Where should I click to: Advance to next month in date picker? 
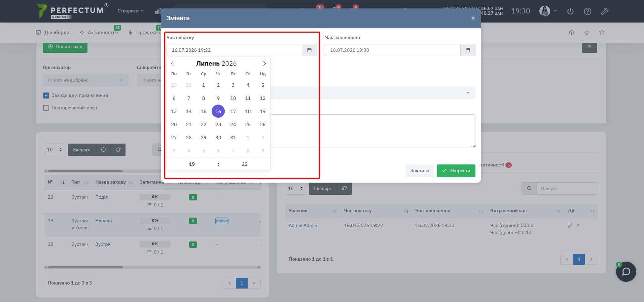tap(264, 64)
